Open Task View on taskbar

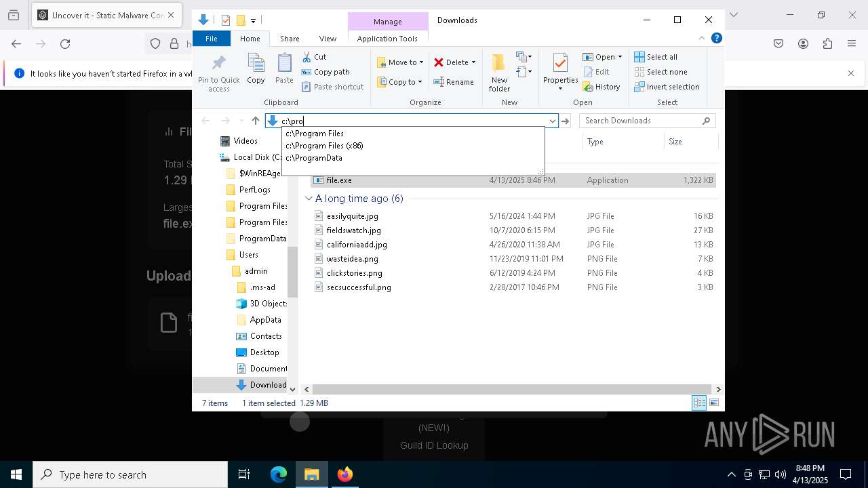point(244,474)
